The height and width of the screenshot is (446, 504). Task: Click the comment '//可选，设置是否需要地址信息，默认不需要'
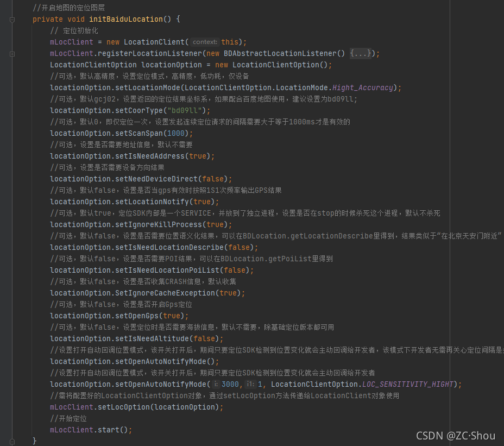121,145
